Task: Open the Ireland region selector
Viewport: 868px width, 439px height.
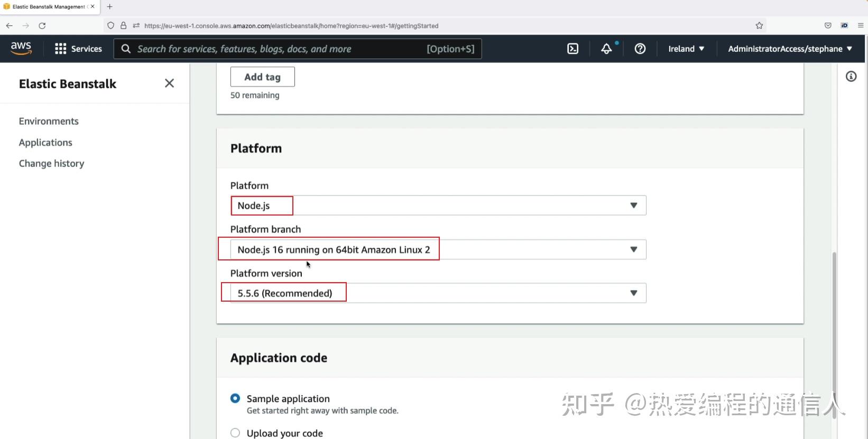Action: coord(686,49)
